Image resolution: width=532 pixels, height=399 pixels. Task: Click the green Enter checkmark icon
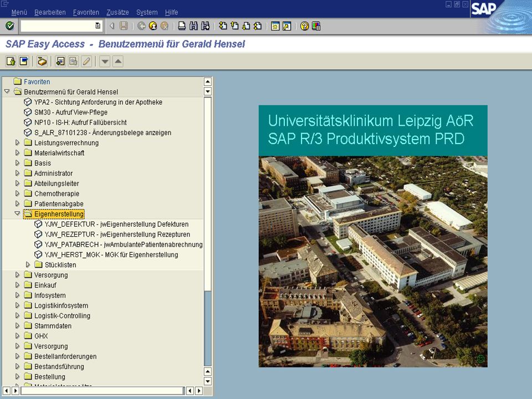click(x=10, y=26)
